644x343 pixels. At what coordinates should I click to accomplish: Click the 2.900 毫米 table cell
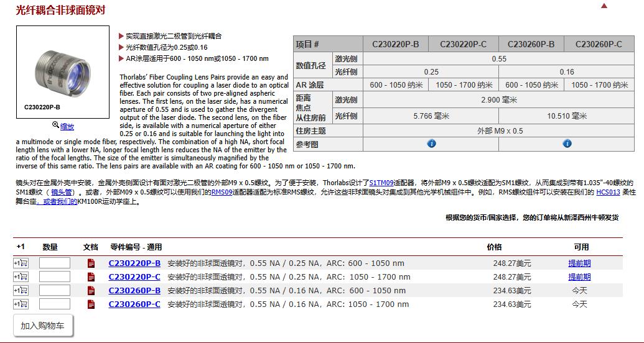click(498, 99)
